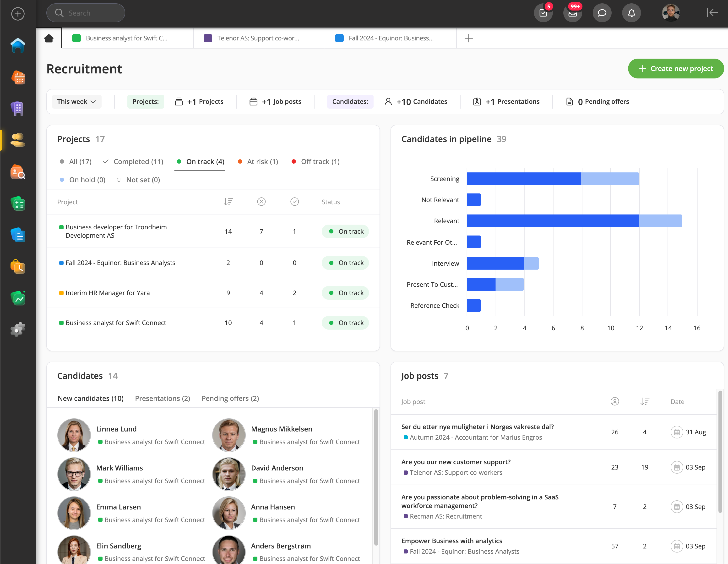Click the add plus circle icon
The image size is (728, 564).
(x=18, y=14)
